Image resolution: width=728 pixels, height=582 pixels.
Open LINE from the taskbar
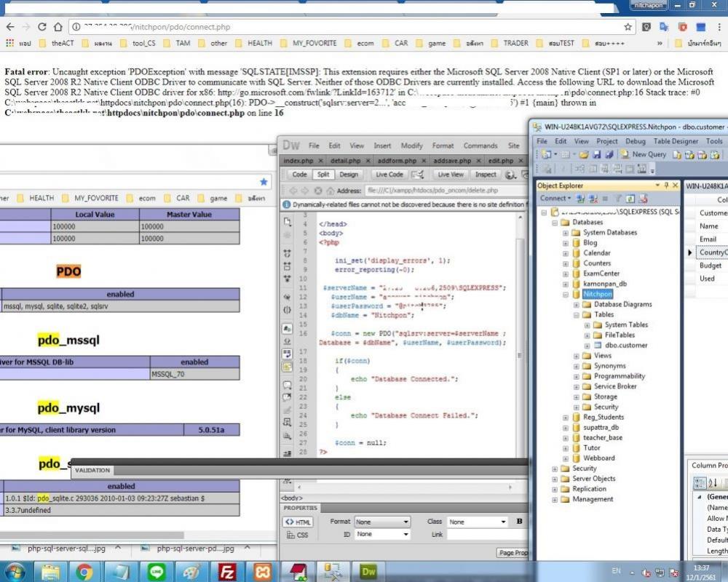coord(157,571)
